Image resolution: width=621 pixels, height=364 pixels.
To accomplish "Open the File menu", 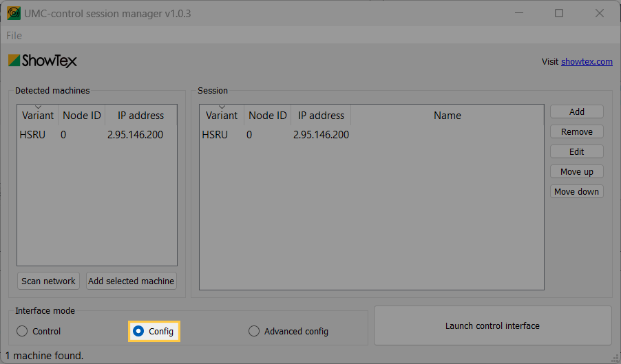I will 14,36.
